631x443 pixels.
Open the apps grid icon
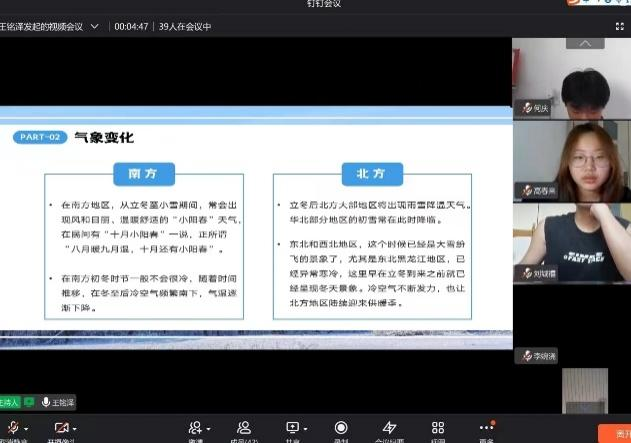coord(438,429)
